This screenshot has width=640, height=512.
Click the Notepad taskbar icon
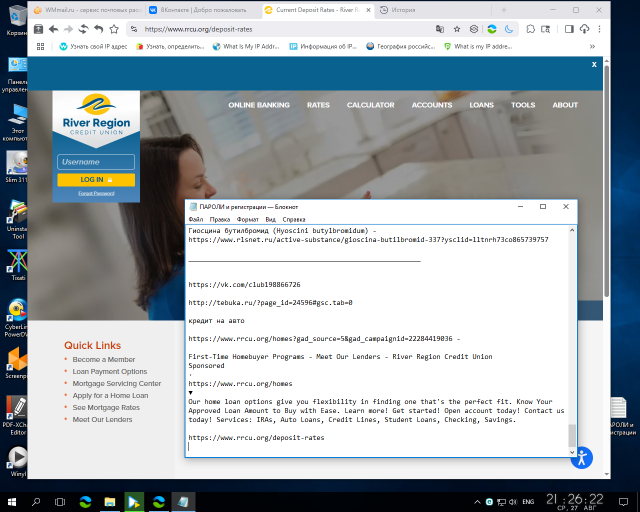[x=183, y=502]
